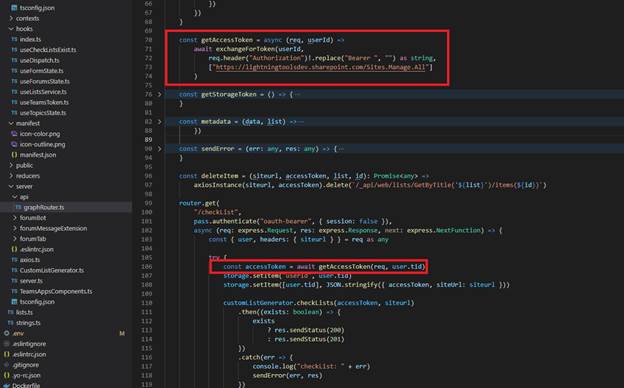Viewport: 624px width, 388px height.
Task: Open Dockerfile in explorer
Action: (x=26, y=385)
